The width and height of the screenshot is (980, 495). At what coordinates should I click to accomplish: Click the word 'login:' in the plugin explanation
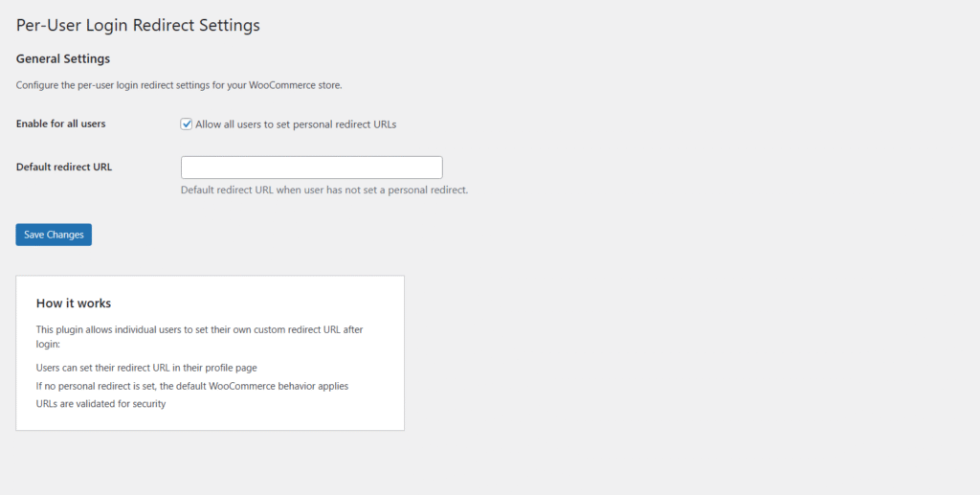coord(49,344)
